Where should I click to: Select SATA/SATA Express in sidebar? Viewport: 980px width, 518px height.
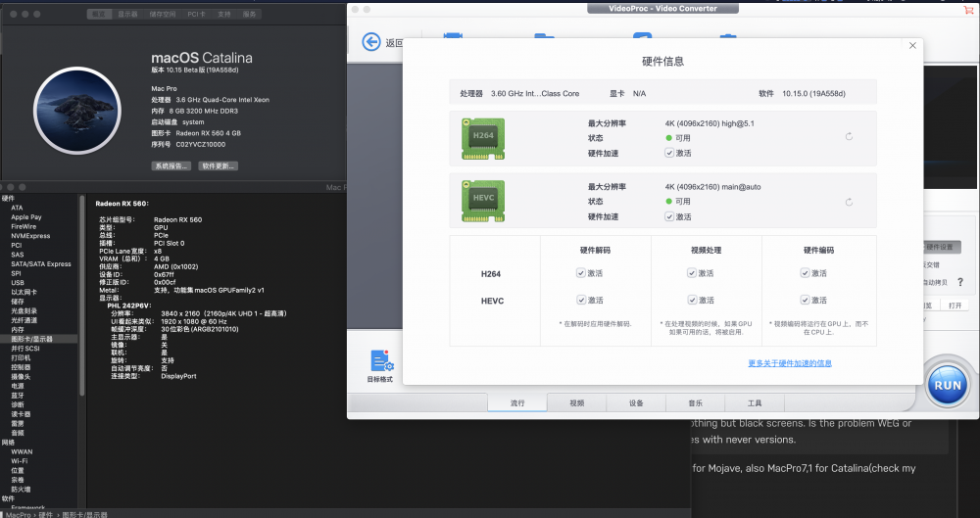point(41,263)
